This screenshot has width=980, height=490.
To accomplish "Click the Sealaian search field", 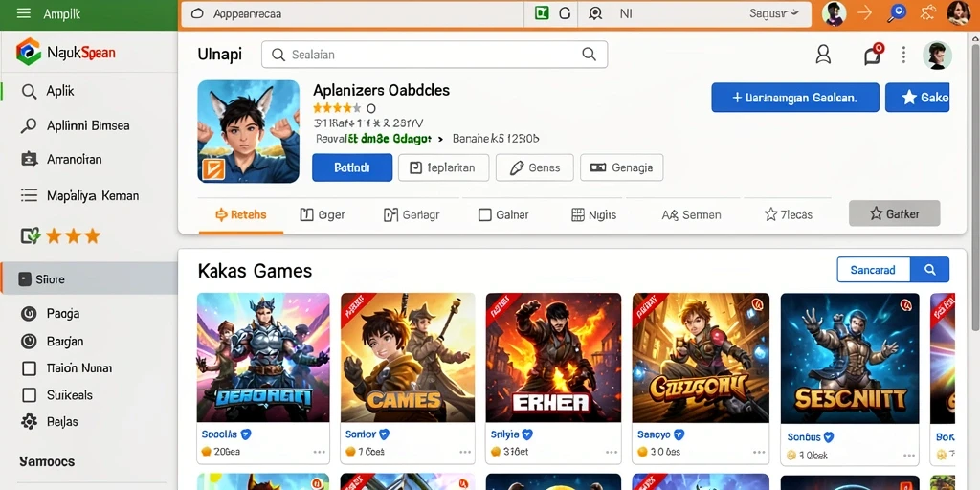I will (434, 55).
